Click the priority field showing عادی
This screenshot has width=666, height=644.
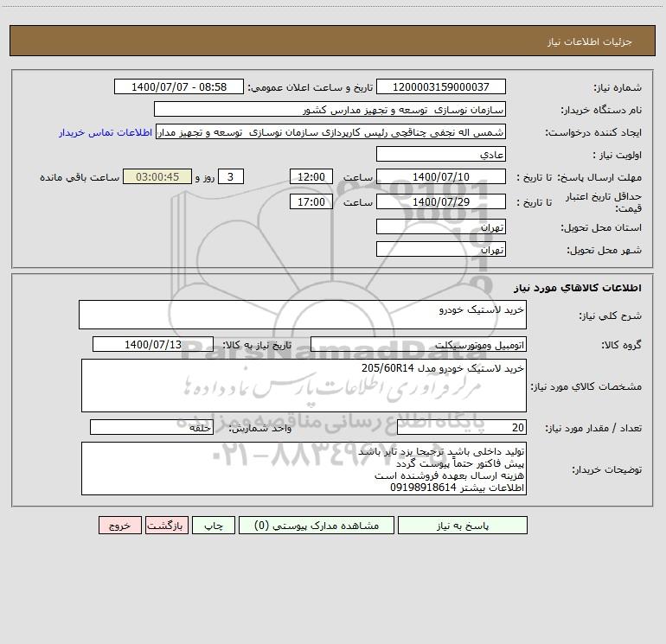coord(441,154)
